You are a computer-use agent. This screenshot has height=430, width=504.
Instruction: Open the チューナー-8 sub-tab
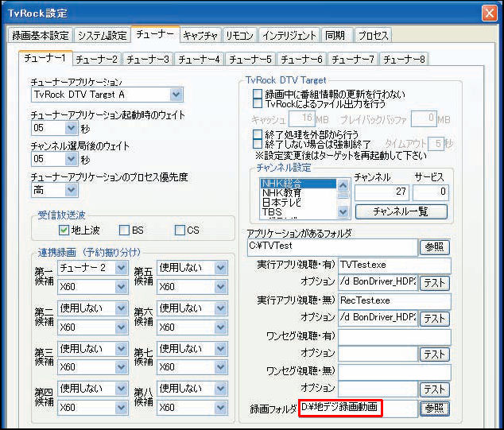(404, 60)
